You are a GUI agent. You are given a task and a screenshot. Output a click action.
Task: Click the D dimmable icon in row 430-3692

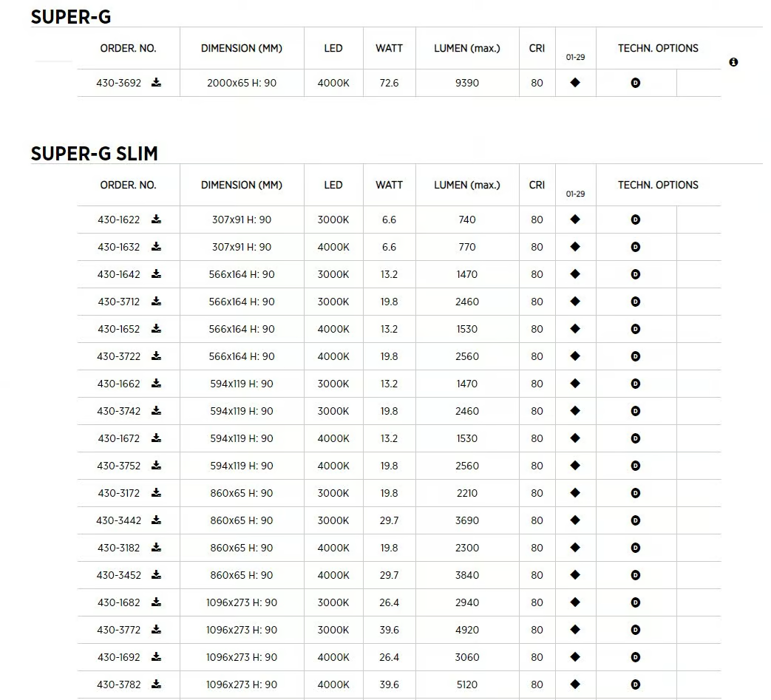pyautogui.click(x=635, y=83)
